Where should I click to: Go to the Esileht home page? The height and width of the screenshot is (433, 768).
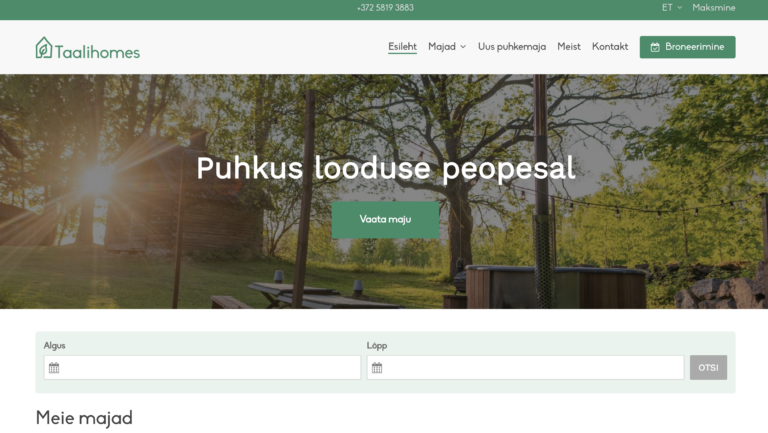coord(402,47)
